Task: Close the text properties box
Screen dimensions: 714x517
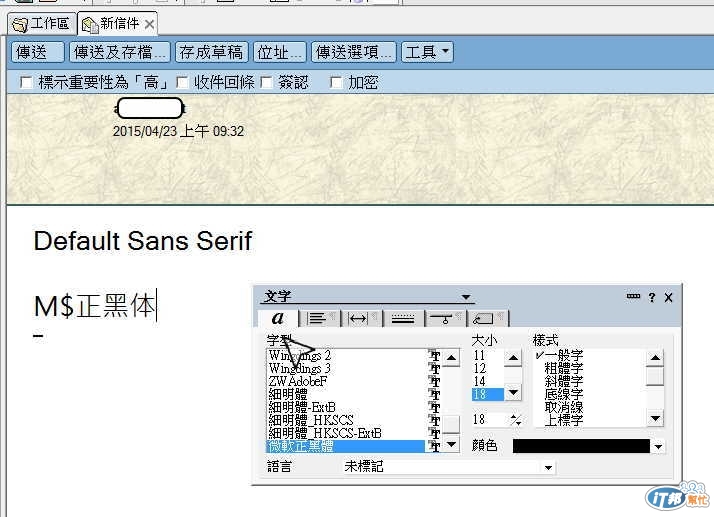Action: (x=668, y=297)
